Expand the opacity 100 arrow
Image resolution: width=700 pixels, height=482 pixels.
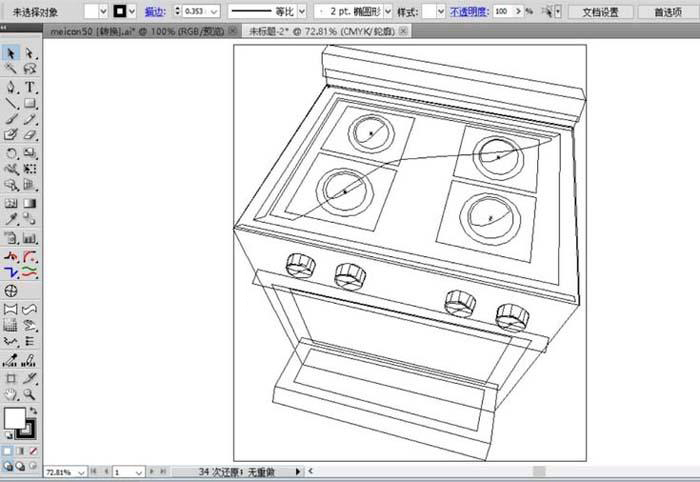pos(519,12)
